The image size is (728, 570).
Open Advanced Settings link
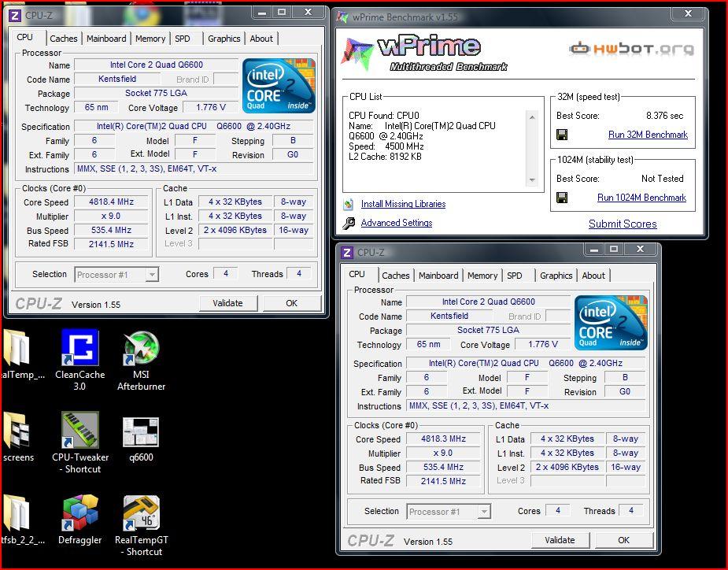(x=397, y=223)
